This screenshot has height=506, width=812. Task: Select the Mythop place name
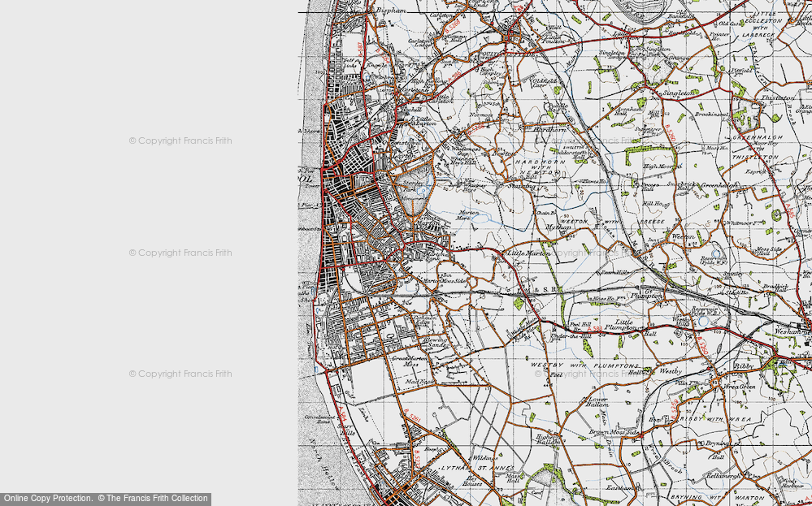[x=558, y=227]
